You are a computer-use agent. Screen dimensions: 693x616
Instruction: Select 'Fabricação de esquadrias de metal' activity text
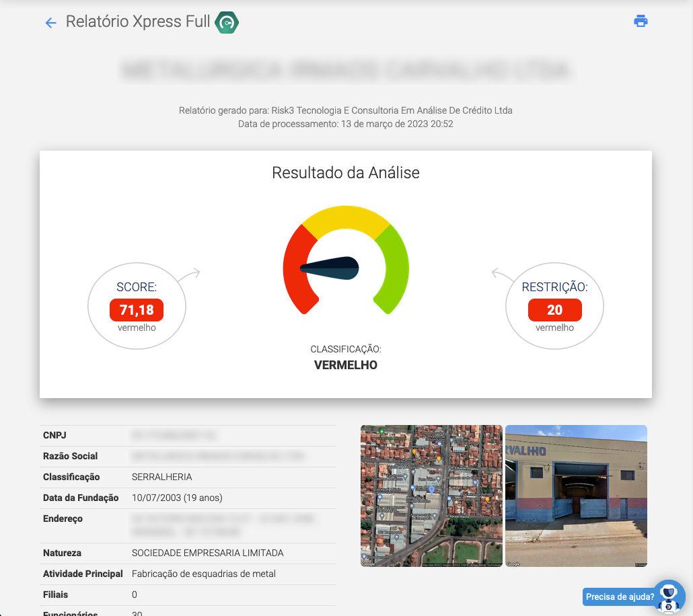(204, 574)
